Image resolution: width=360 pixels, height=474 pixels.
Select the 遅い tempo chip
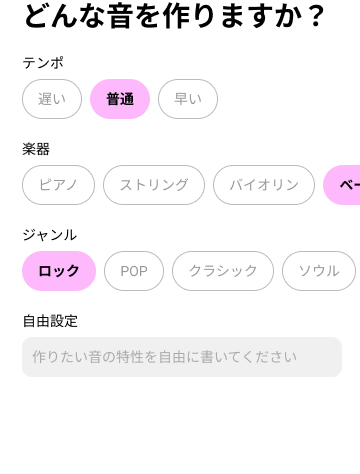point(52,99)
